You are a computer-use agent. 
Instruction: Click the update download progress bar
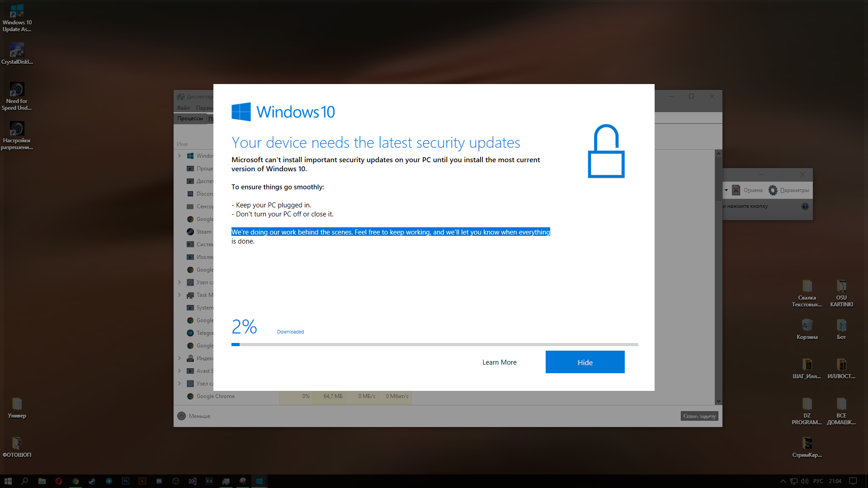(x=434, y=344)
